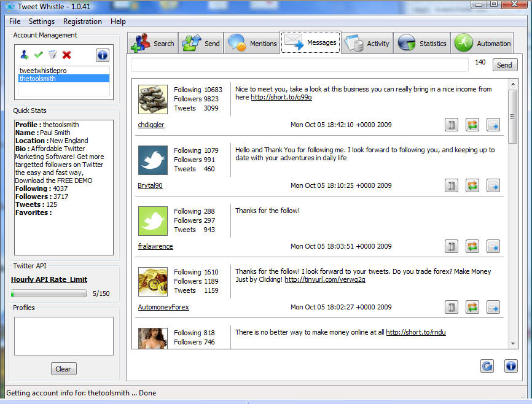Switch to the Search tab
Image resolution: width=532 pixels, height=404 pixels.
(153, 43)
